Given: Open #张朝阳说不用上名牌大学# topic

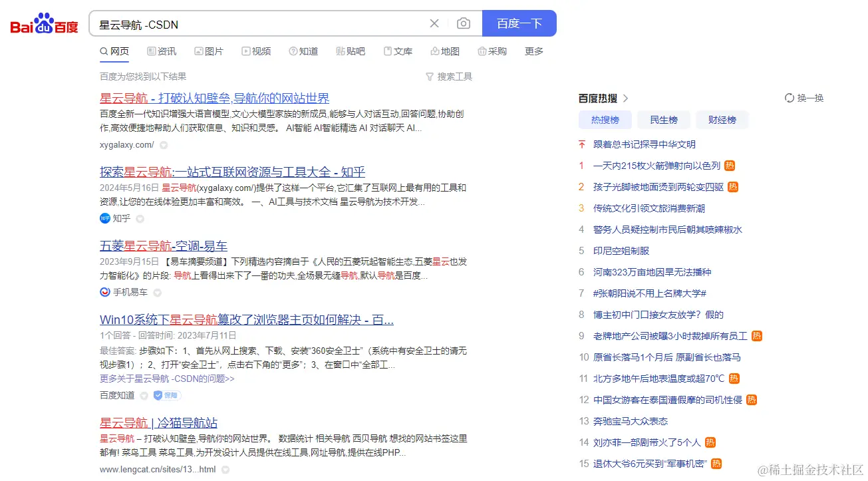Looking at the screenshot, I should (x=650, y=293).
